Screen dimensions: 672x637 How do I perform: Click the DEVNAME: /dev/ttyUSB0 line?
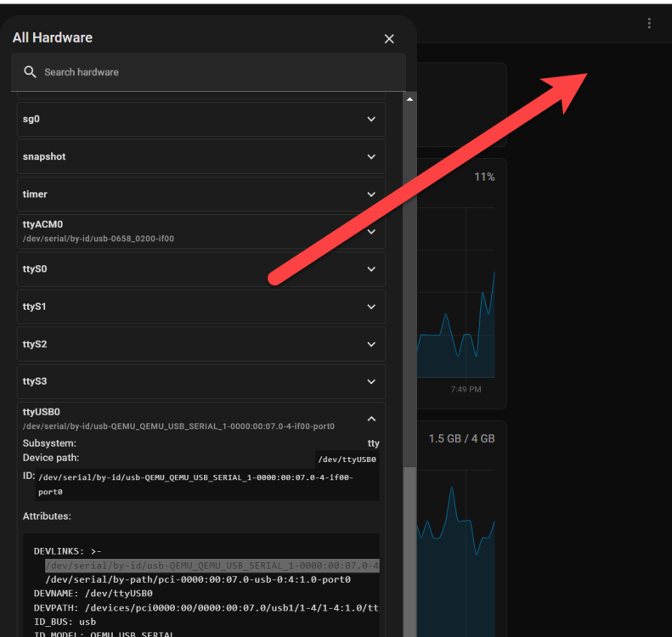(93, 594)
